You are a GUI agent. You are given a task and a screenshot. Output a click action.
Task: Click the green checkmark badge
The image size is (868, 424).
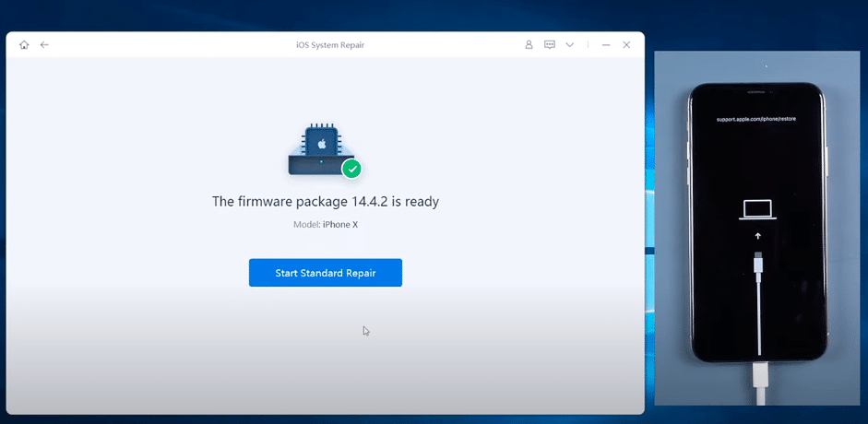click(351, 169)
